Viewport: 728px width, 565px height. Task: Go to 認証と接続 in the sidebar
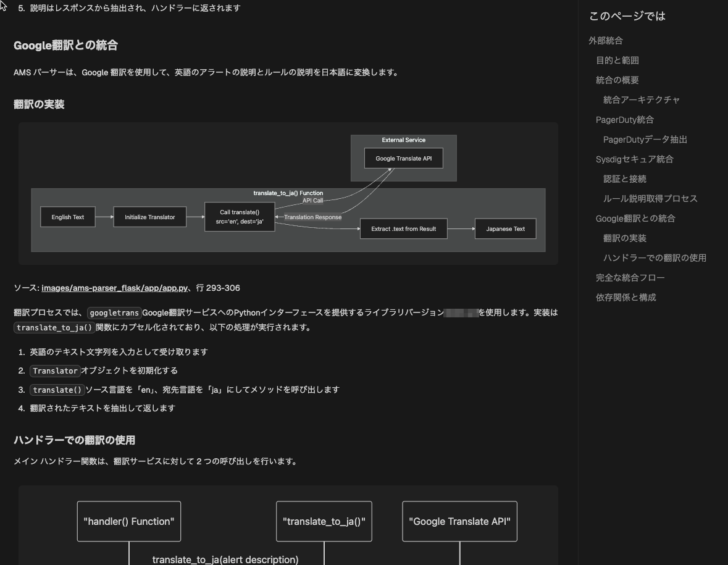pyautogui.click(x=624, y=178)
